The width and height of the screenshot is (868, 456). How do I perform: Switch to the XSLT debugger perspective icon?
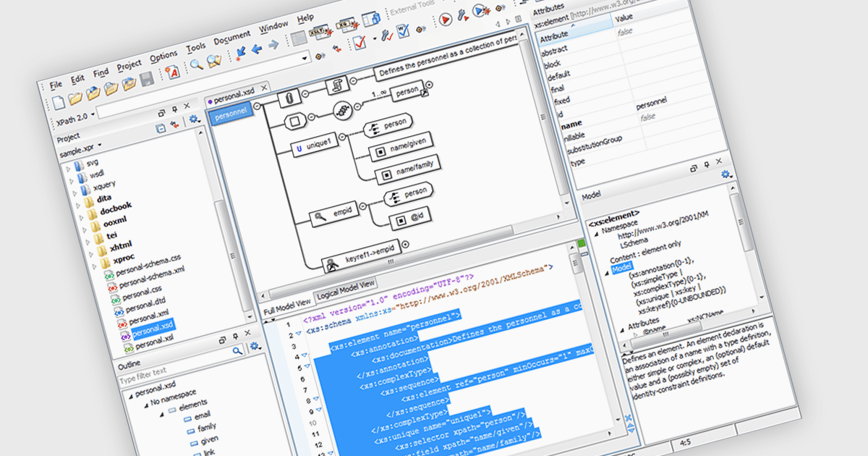(320, 32)
